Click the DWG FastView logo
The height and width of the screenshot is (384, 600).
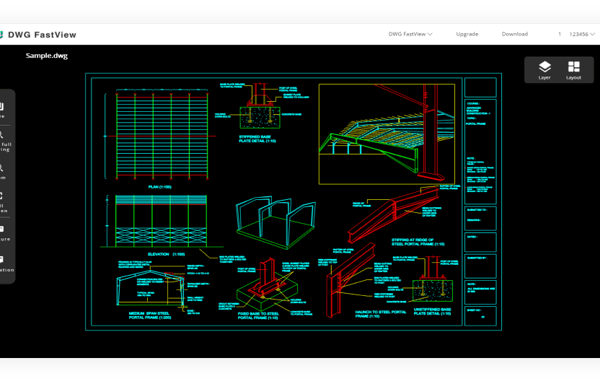click(38, 35)
